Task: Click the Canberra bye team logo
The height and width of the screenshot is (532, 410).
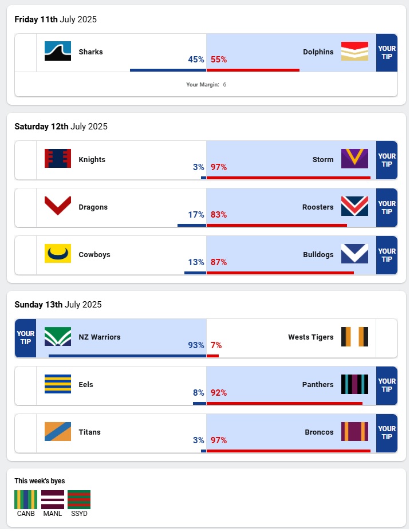Action: pos(26,499)
